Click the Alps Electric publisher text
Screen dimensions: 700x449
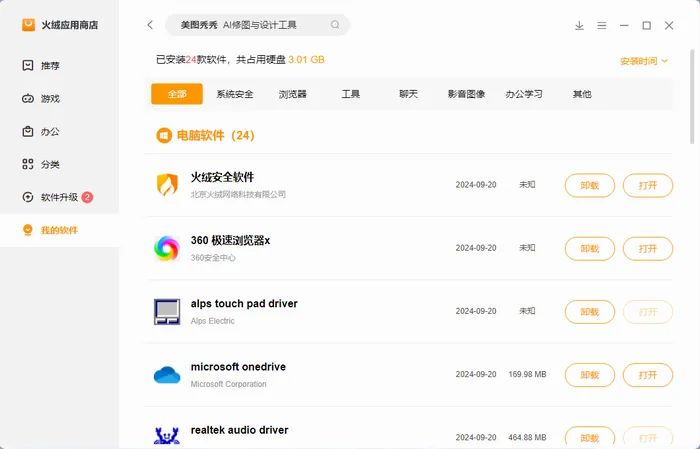click(x=212, y=321)
